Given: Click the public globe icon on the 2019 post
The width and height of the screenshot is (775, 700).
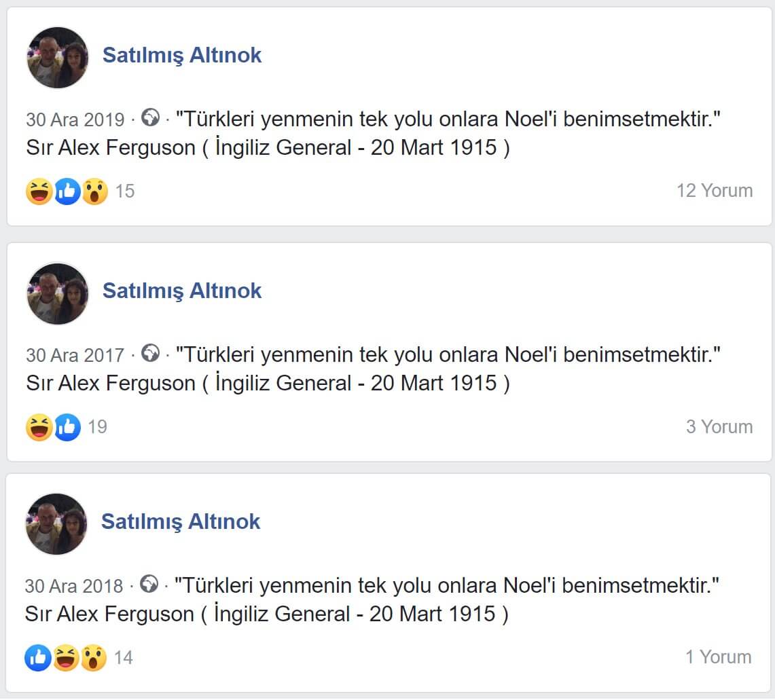Looking at the screenshot, I should 150,118.
